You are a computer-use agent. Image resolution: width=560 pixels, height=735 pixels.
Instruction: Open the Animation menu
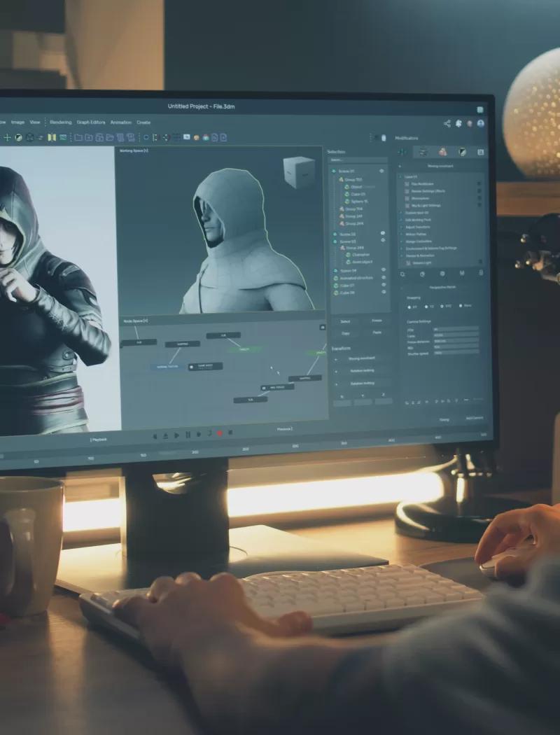tap(121, 122)
